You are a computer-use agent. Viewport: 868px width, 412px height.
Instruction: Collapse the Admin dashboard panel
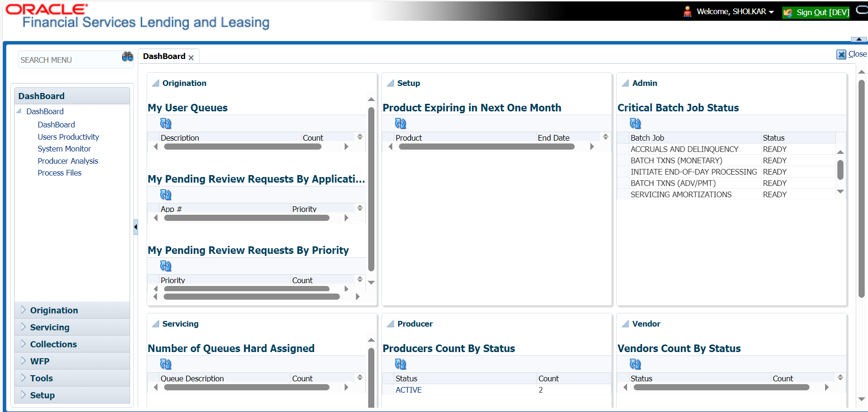625,83
